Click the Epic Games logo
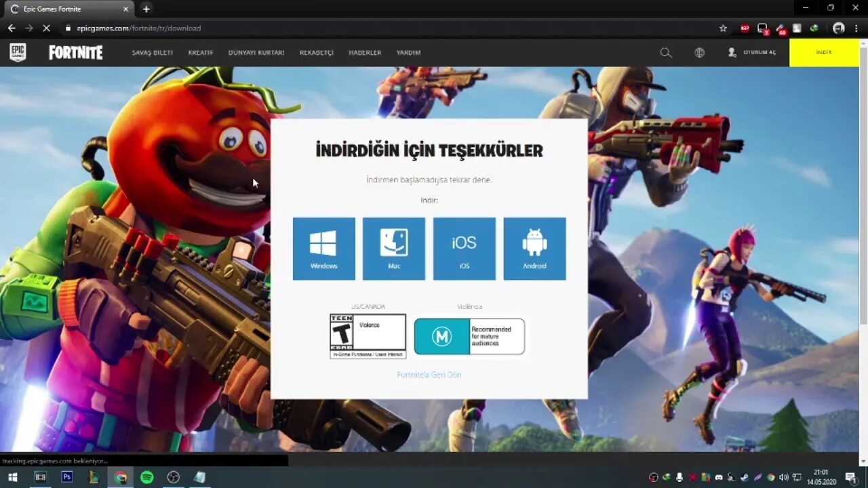This screenshot has width=868, height=488. click(x=18, y=52)
